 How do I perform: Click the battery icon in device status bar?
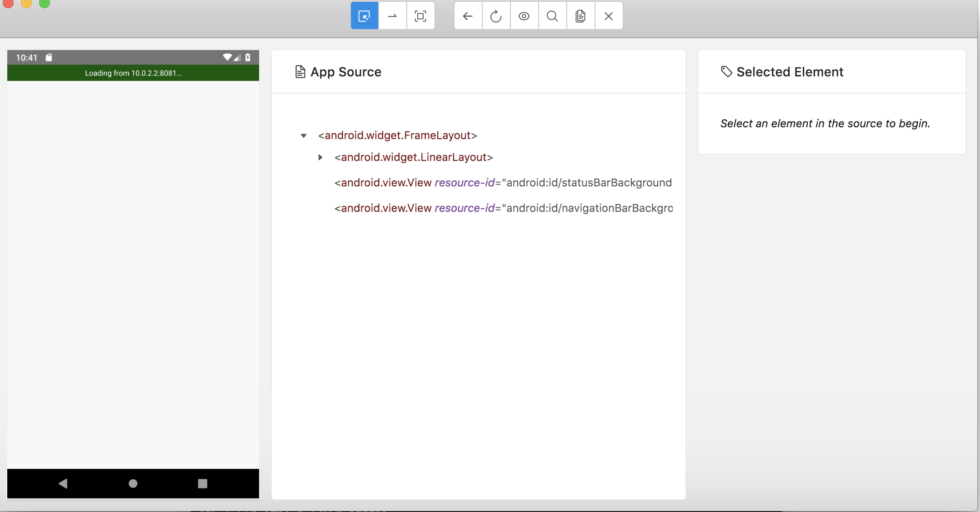[x=248, y=57]
